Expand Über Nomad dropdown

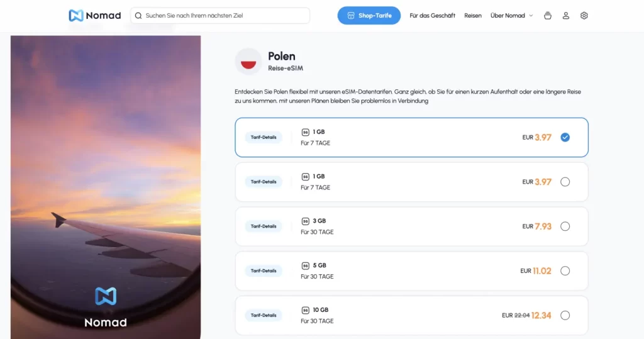pyautogui.click(x=511, y=16)
